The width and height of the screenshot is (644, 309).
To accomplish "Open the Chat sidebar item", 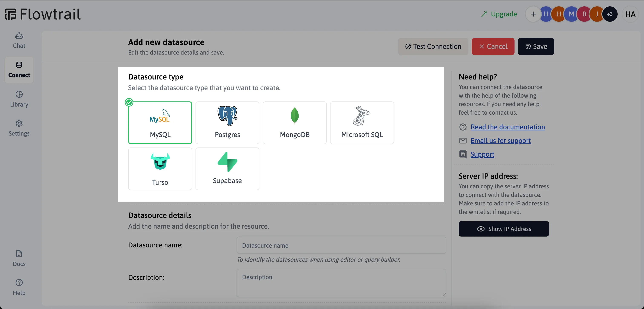I will pos(19,40).
